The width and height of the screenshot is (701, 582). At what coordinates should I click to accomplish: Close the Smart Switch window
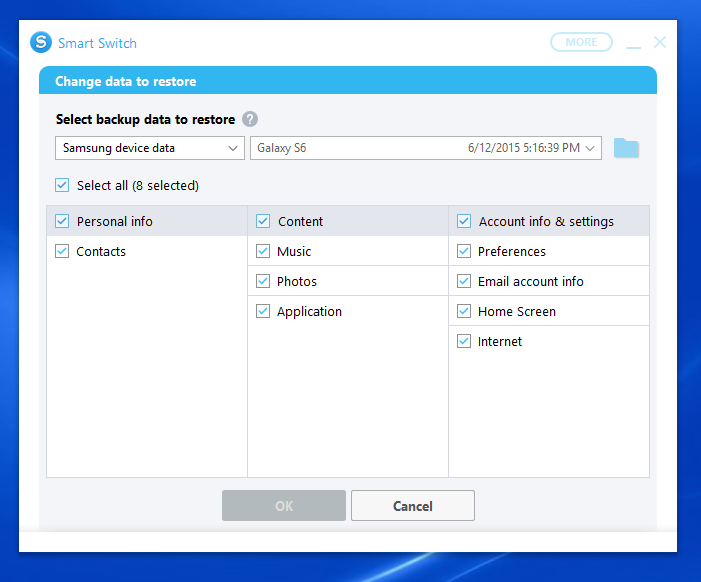pyautogui.click(x=660, y=42)
